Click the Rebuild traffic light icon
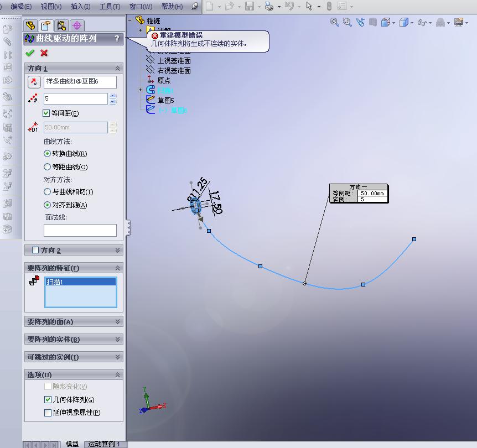Viewport: 477px width, 448px height. pyautogui.click(x=329, y=6)
